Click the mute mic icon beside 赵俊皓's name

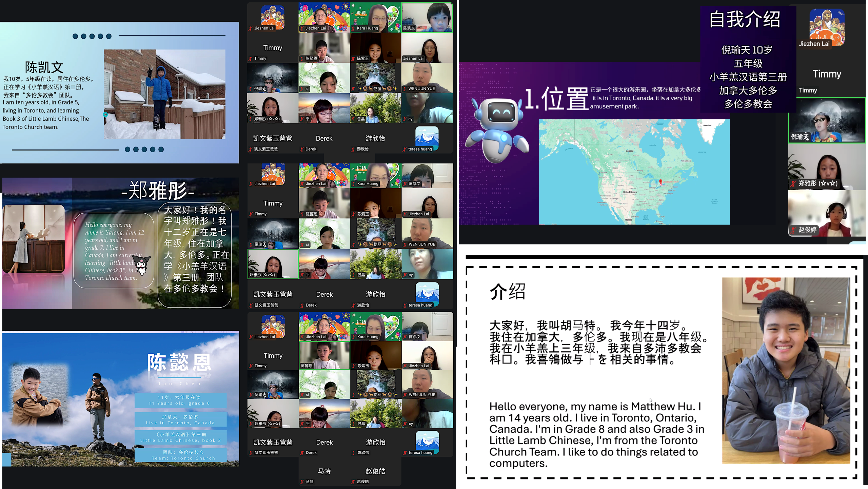pos(353,482)
